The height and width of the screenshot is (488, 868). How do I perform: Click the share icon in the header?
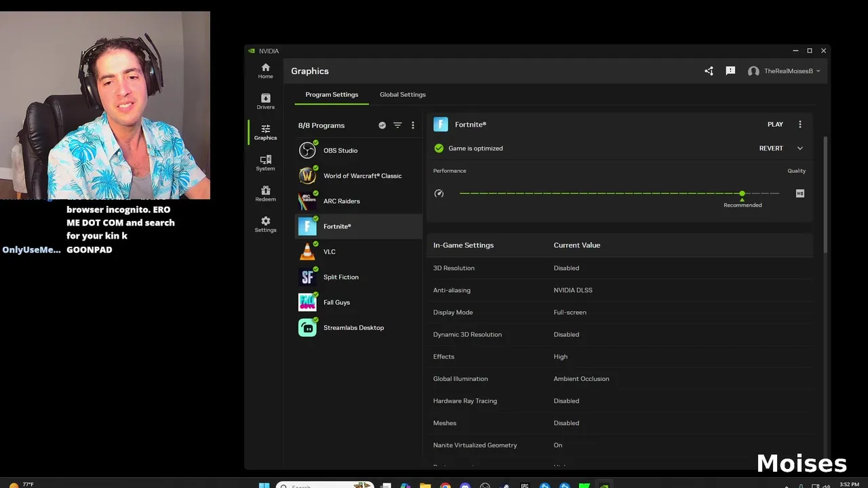click(x=709, y=71)
